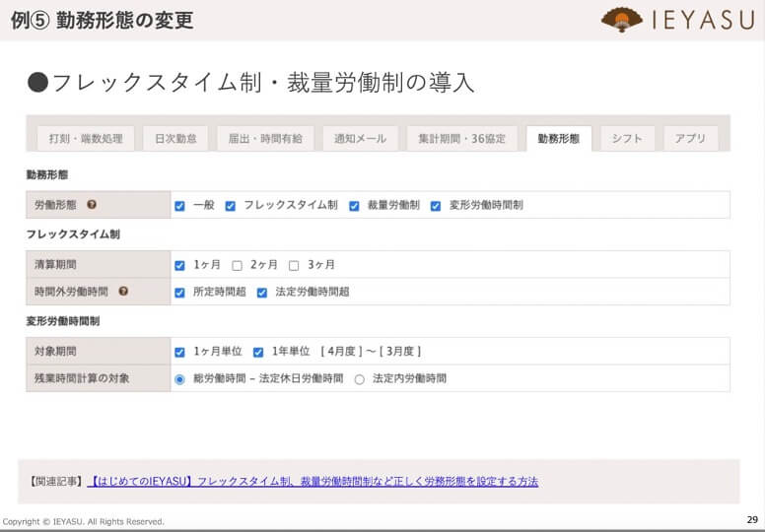Select the 集計期間・36協定 tab
Image resolution: width=765 pixels, height=532 pixels.
coord(461,139)
